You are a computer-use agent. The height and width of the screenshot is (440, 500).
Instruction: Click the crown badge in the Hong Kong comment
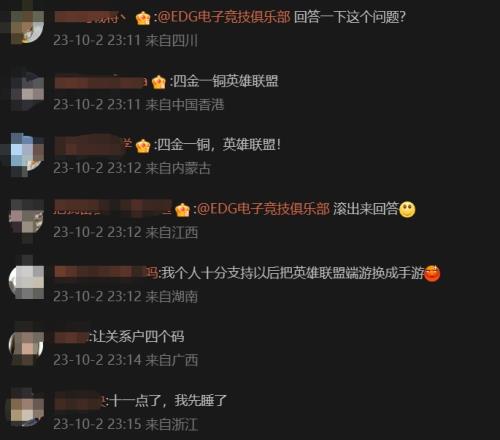159,82
